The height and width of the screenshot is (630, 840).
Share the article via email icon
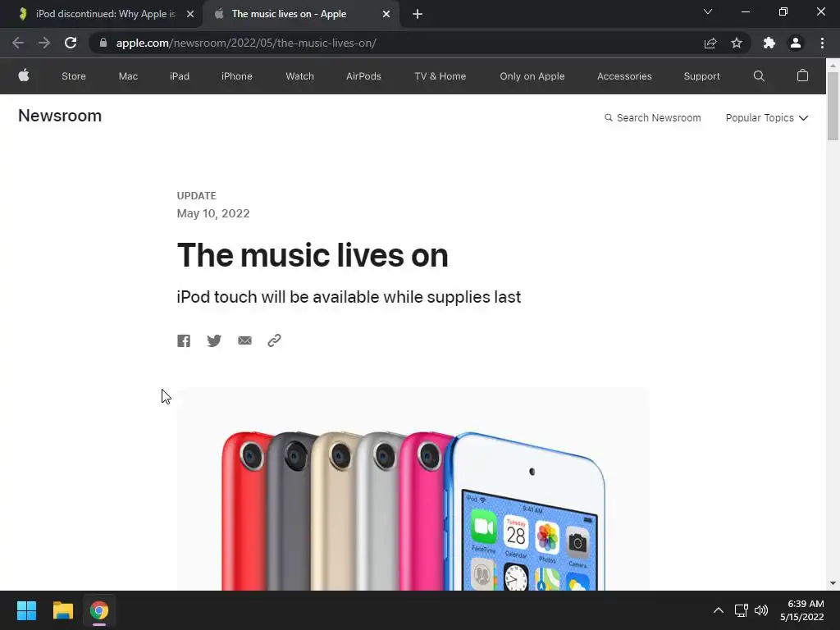point(244,340)
